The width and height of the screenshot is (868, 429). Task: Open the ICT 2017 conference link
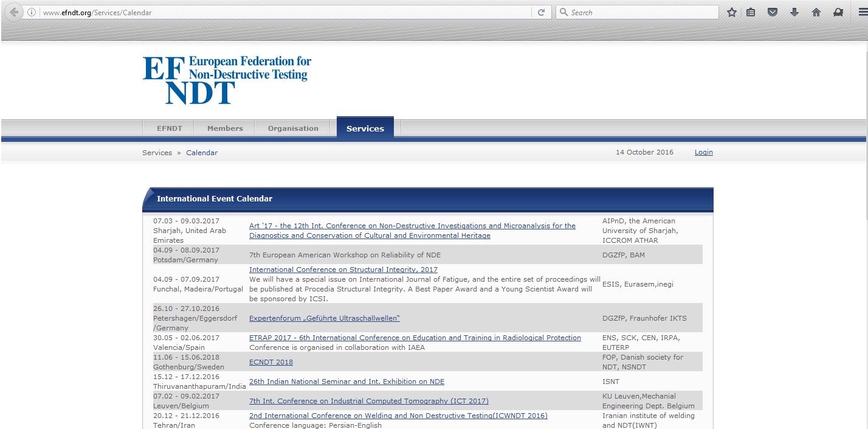369,401
